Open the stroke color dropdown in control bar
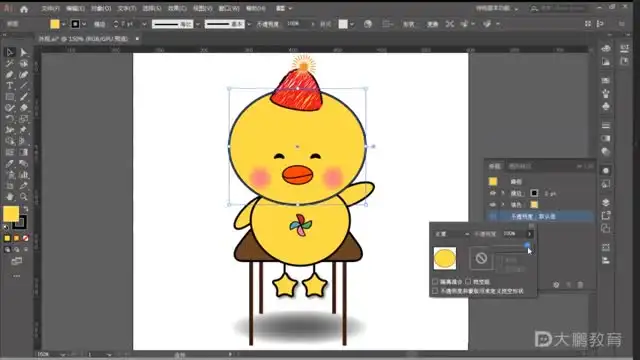Screen dimensions: 640x360 84,24
